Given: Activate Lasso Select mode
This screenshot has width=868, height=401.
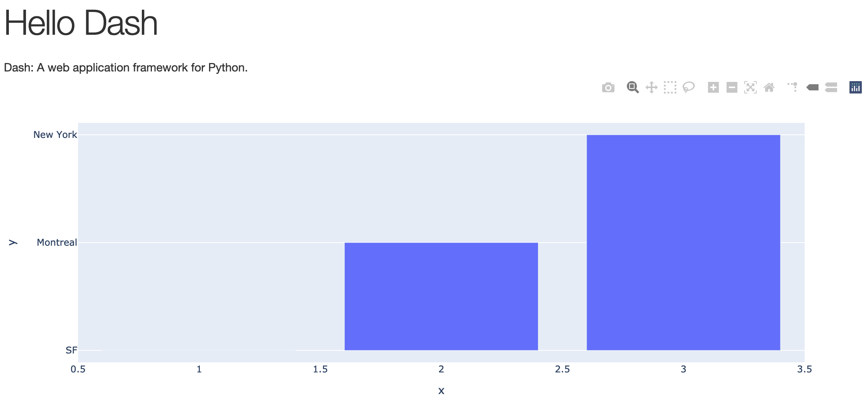Looking at the screenshot, I should [x=689, y=88].
